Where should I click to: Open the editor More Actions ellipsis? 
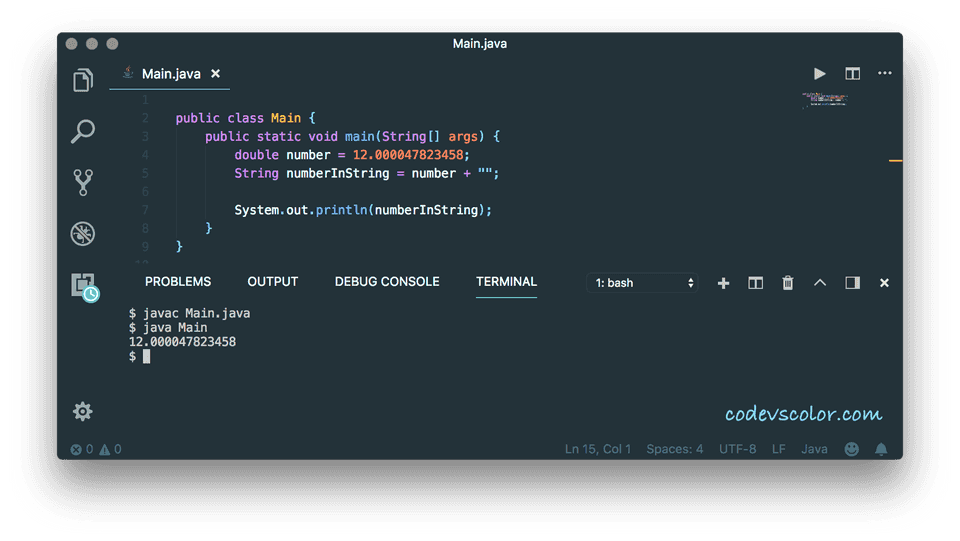885,73
